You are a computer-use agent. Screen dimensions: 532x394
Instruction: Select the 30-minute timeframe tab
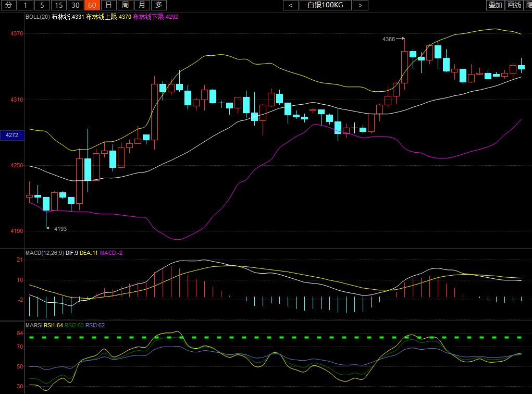(76, 5)
